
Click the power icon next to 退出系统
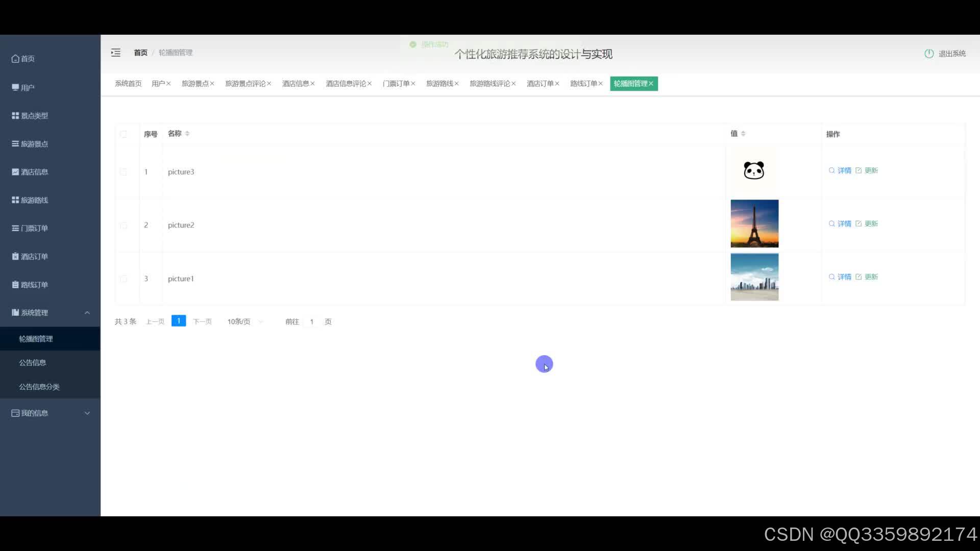pyautogui.click(x=929, y=54)
